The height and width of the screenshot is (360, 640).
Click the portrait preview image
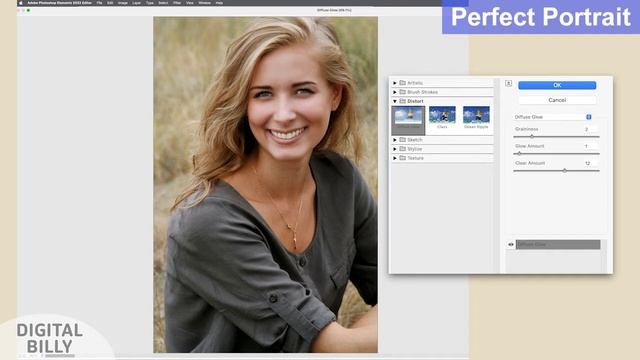click(265, 184)
